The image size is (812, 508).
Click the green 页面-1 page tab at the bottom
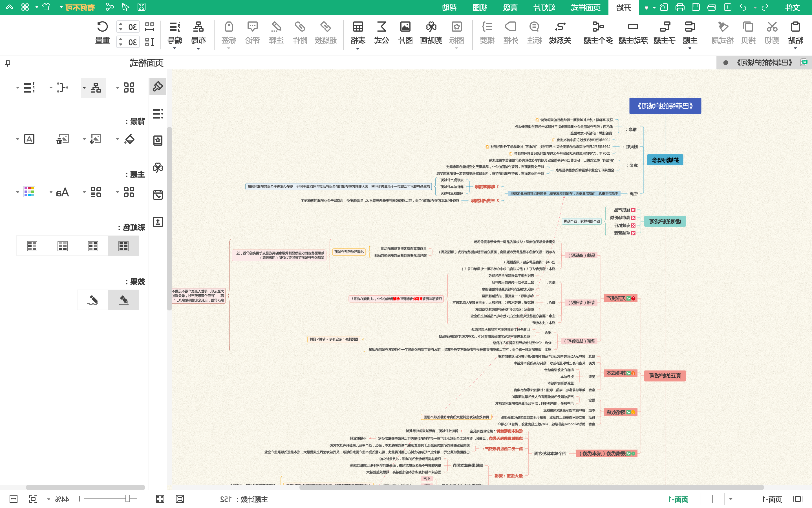point(678,499)
